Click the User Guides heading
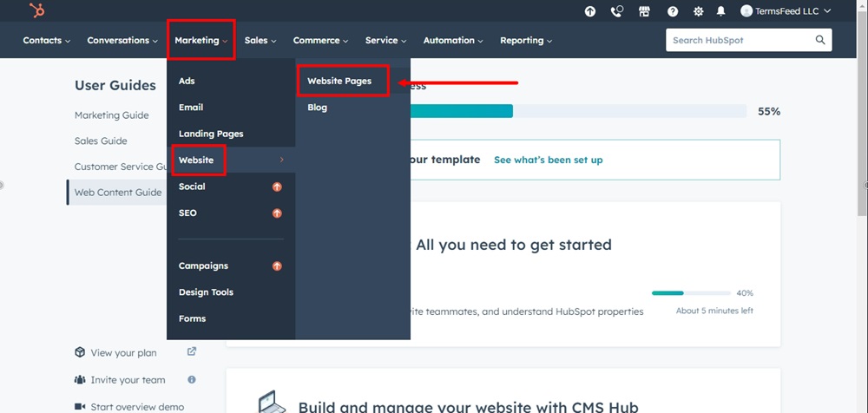The width and height of the screenshot is (868, 413). pos(115,85)
